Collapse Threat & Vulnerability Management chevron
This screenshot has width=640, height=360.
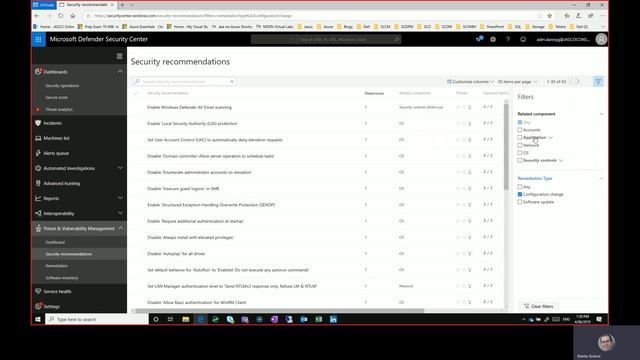pyautogui.click(x=120, y=229)
